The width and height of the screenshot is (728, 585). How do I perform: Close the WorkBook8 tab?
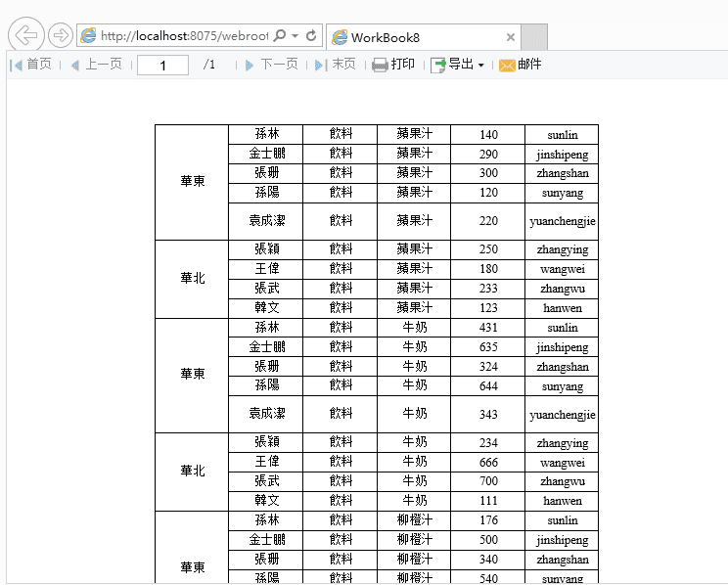(510, 37)
